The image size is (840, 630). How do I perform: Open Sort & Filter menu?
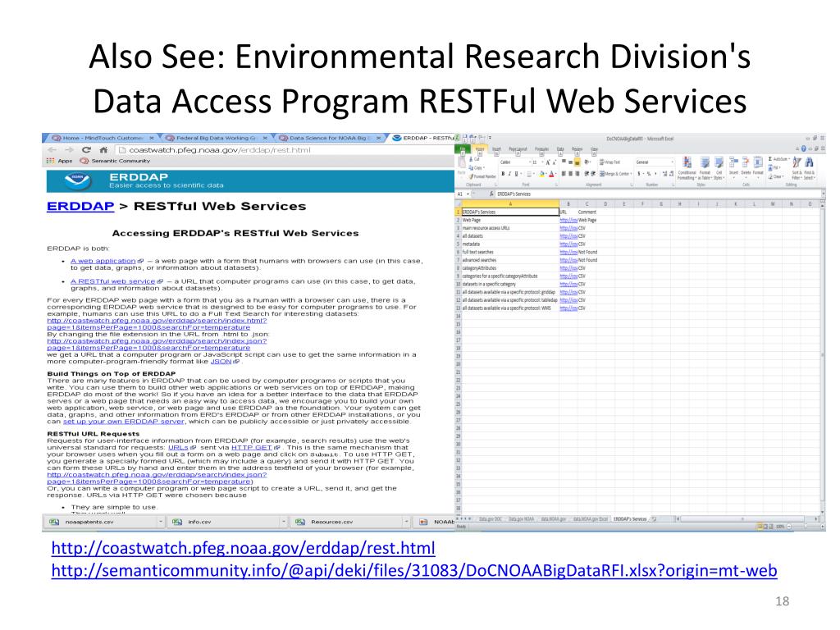(797, 168)
